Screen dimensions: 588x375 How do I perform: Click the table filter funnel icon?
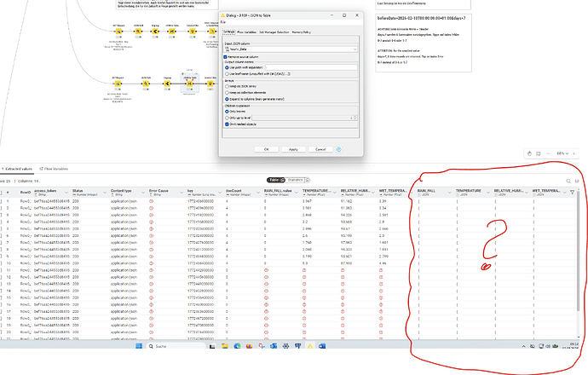[572, 192]
